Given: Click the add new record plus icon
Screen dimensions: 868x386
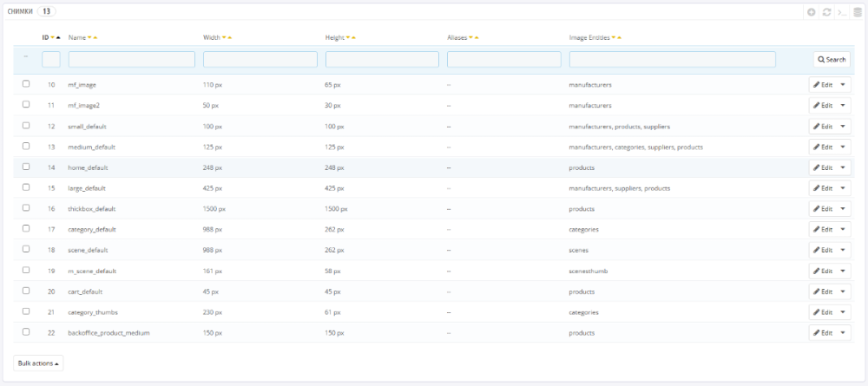Looking at the screenshot, I should click(x=812, y=12).
